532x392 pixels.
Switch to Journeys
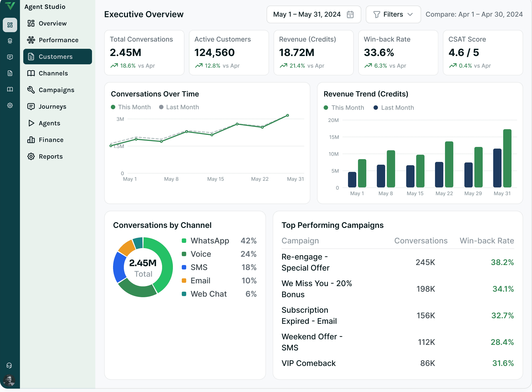(x=58, y=106)
